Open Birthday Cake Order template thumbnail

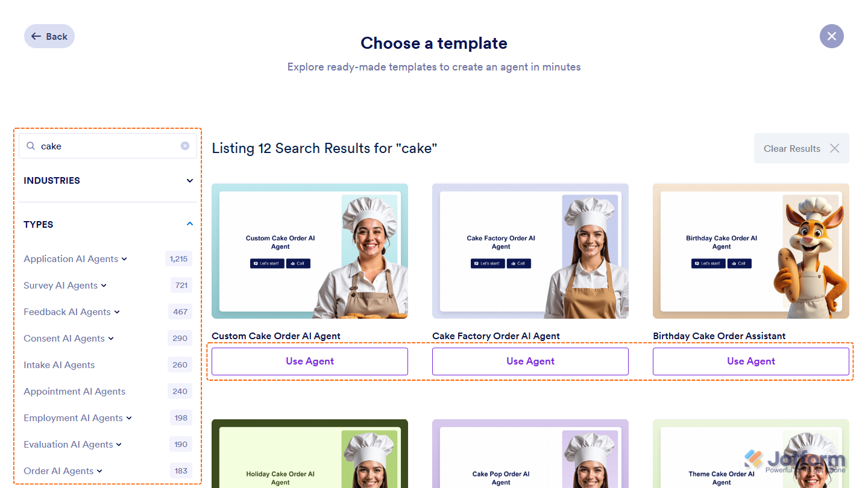(x=751, y=251)
